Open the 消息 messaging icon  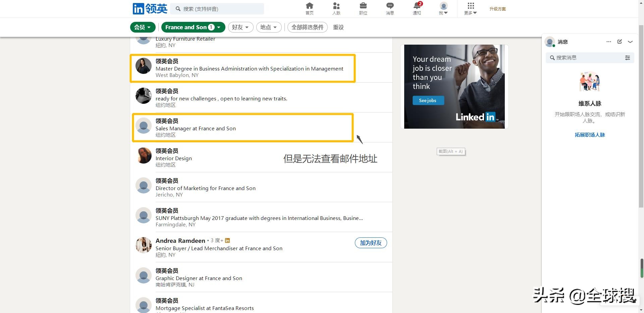tap(390, 8)
